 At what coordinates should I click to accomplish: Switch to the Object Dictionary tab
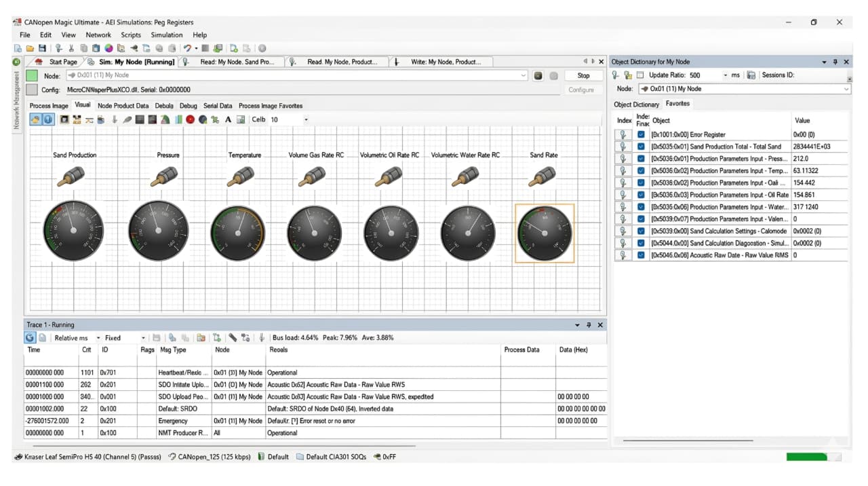click(x=635, y=105)
